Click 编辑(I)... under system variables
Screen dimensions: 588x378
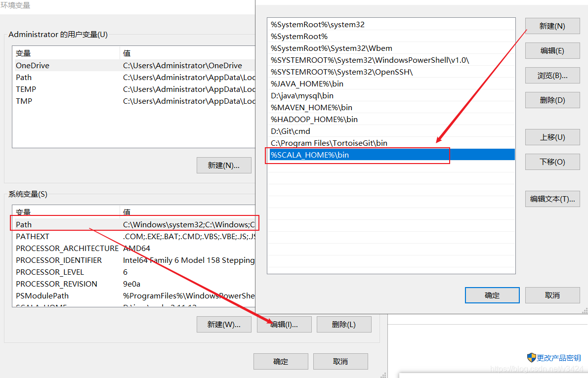(x=284, y=324)
